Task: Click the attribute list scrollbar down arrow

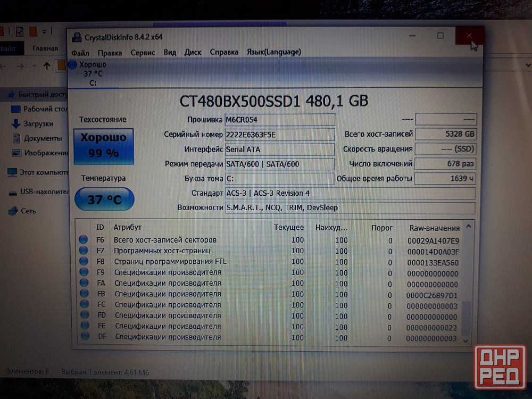Action: tap(467, 340)
